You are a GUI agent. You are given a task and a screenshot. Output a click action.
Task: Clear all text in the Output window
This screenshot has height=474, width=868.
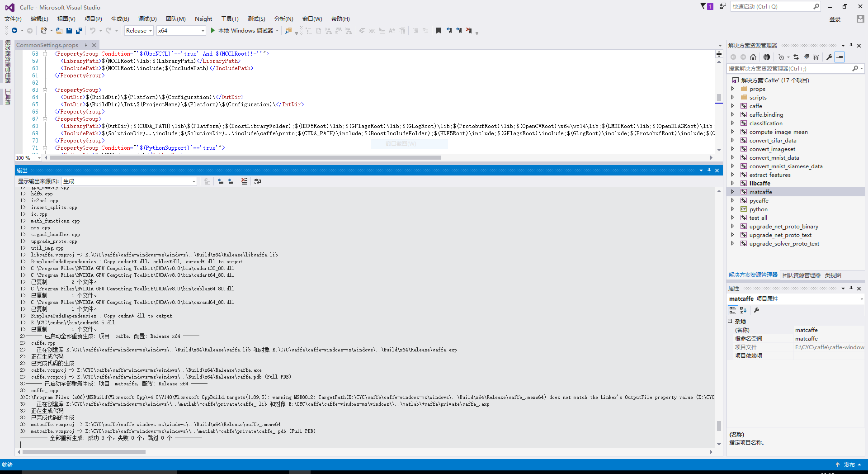(x=245, y=181)
